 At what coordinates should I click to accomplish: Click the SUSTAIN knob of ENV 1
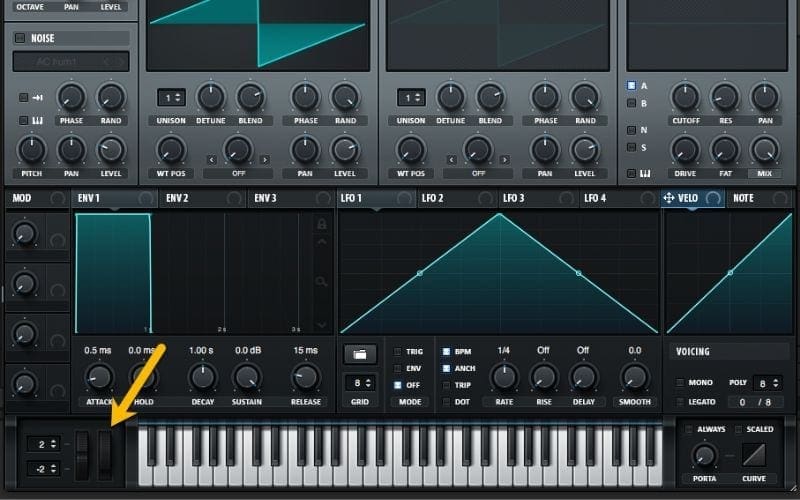247,378
